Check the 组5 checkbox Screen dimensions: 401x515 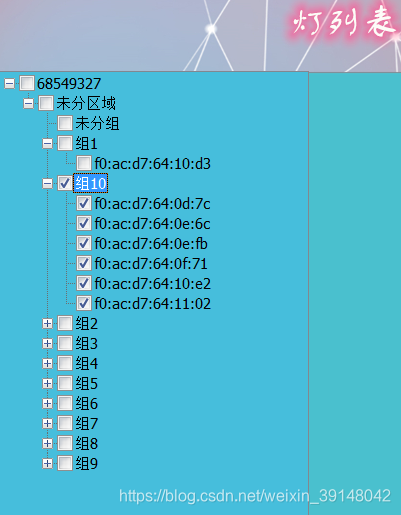click(65, 383)
